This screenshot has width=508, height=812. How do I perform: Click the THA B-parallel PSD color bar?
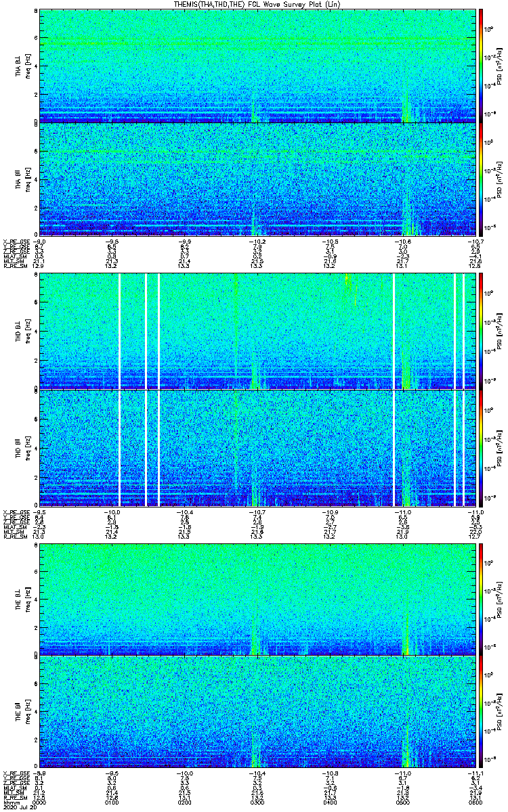[482, 179]
